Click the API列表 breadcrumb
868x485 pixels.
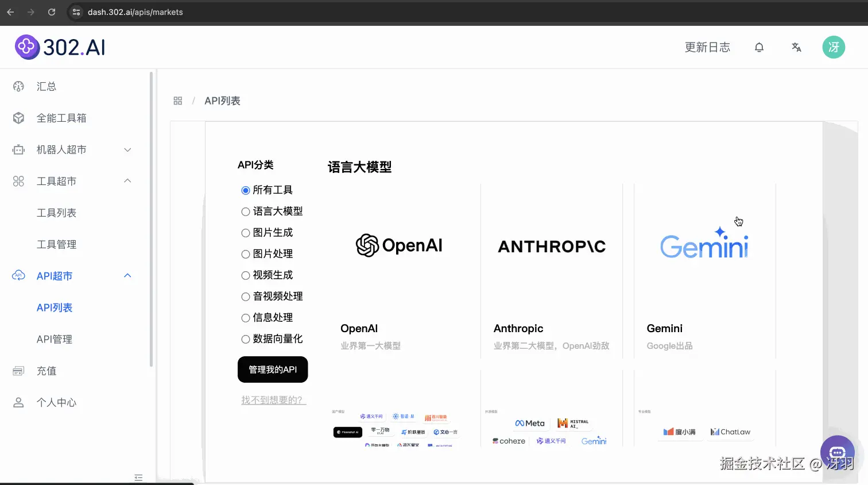tap(222, 101)
